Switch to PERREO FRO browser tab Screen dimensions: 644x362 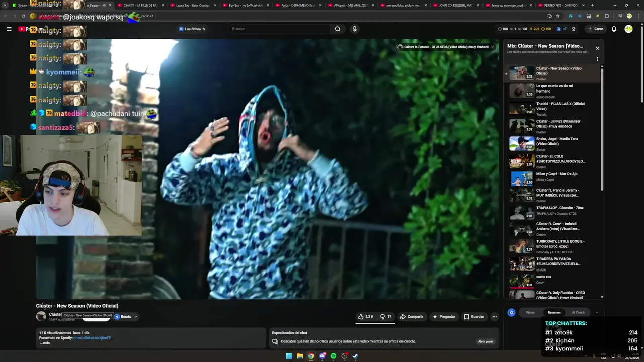(561, 5)
